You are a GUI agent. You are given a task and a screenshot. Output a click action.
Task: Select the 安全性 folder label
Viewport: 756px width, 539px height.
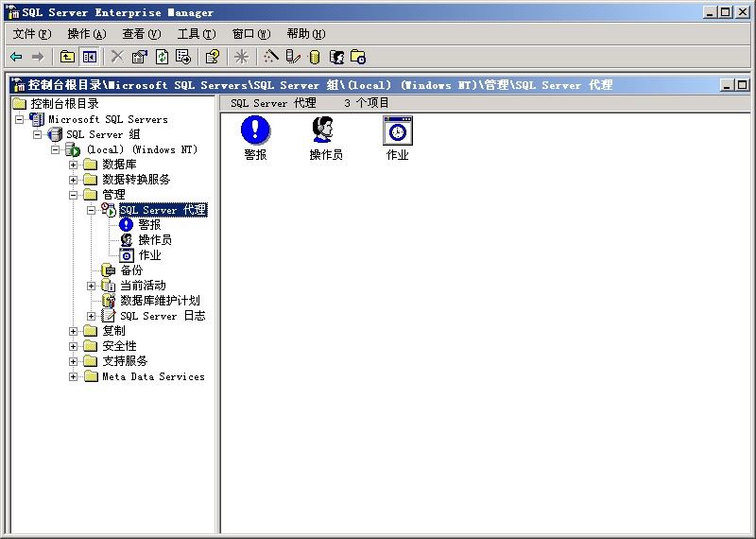point(119,346)
